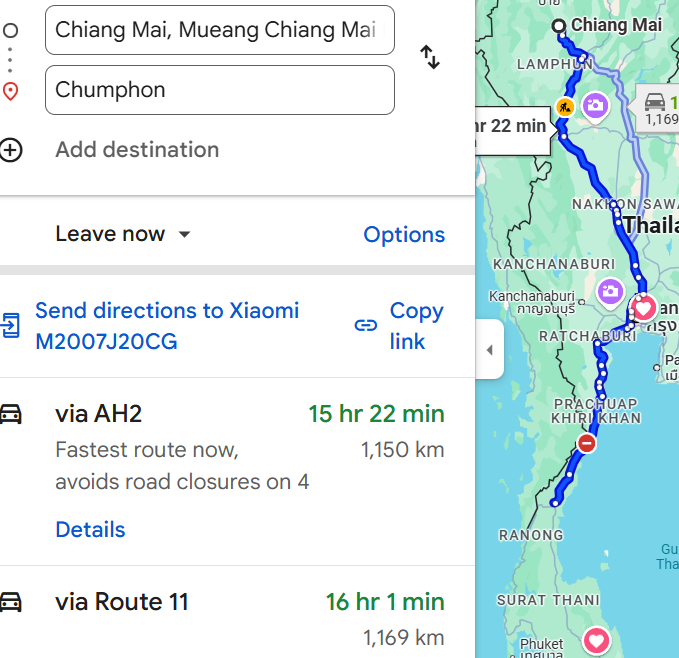Click the add destination plus icon

click(x=11, y=150)
